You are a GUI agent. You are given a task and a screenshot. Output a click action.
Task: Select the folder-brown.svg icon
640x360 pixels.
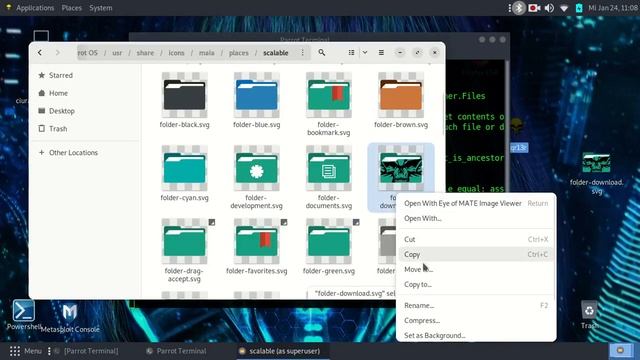coord(401,95)
